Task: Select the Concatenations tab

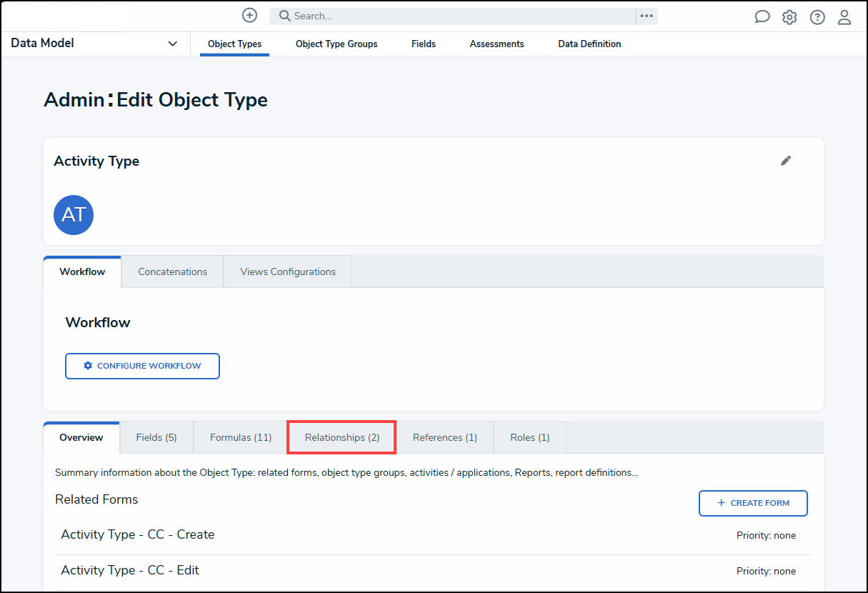Action: point(172,271)
